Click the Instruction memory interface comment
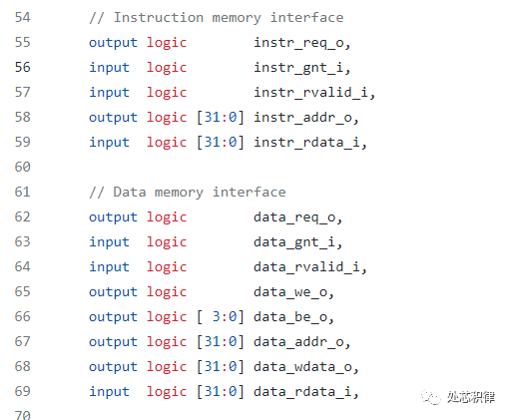 (217, 18)
